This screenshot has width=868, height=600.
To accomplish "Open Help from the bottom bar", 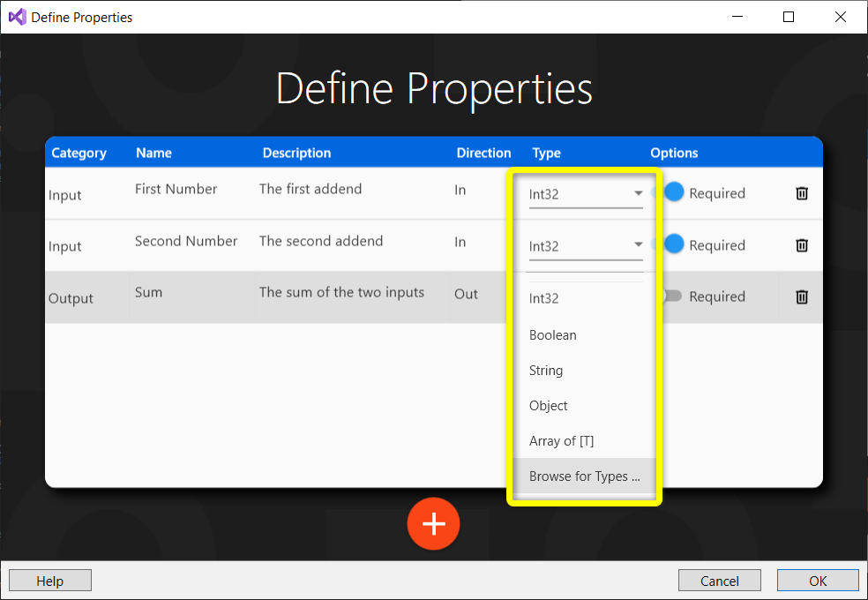I will (x=50, y=581).
